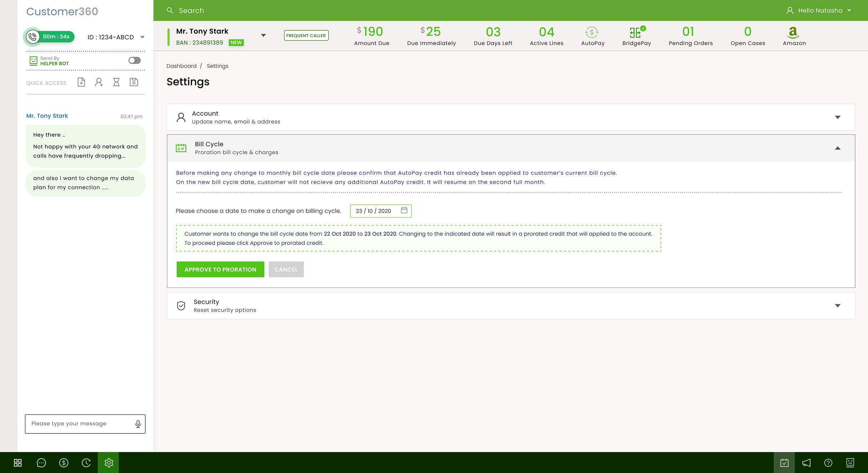Open the hourglass quick access icon

[x=116, y=82]
